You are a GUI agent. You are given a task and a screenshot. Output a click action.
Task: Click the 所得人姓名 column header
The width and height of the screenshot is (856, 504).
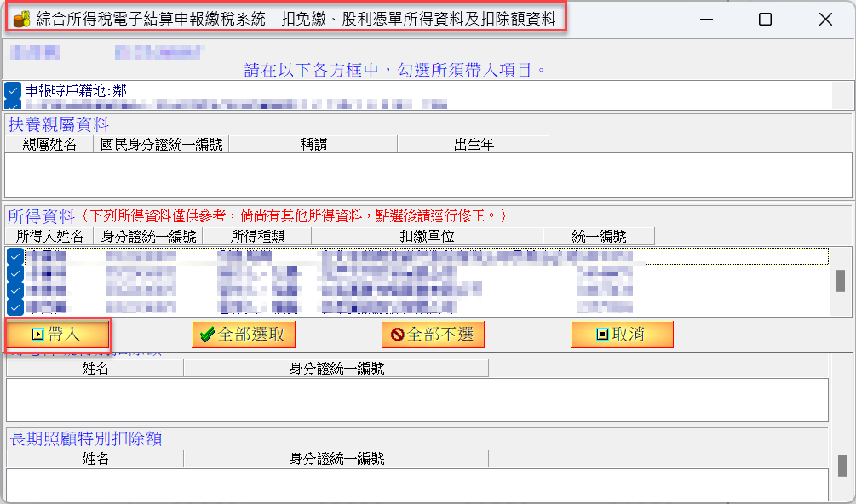tap(49, 236)
